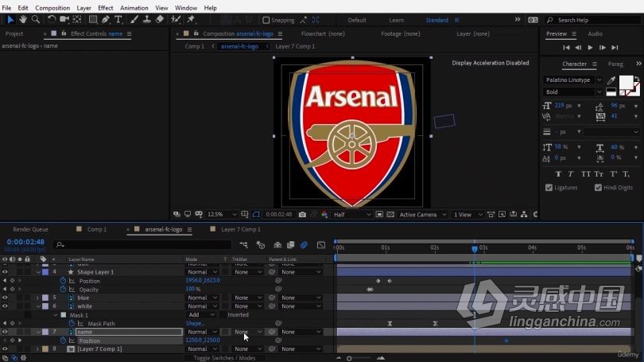644x362 pixels.
Task: Open the 12.5% magnification dropdown
Action: pos(222,215)
